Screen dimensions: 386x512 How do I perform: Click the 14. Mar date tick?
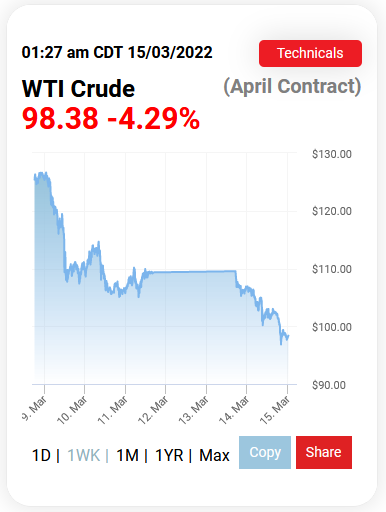click(x=234, y=410)
